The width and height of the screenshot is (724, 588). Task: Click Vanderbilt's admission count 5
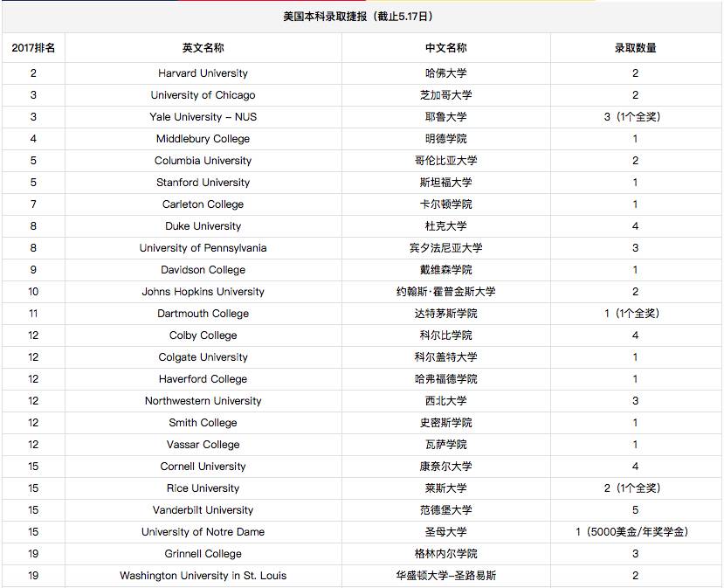pos(635,510)
